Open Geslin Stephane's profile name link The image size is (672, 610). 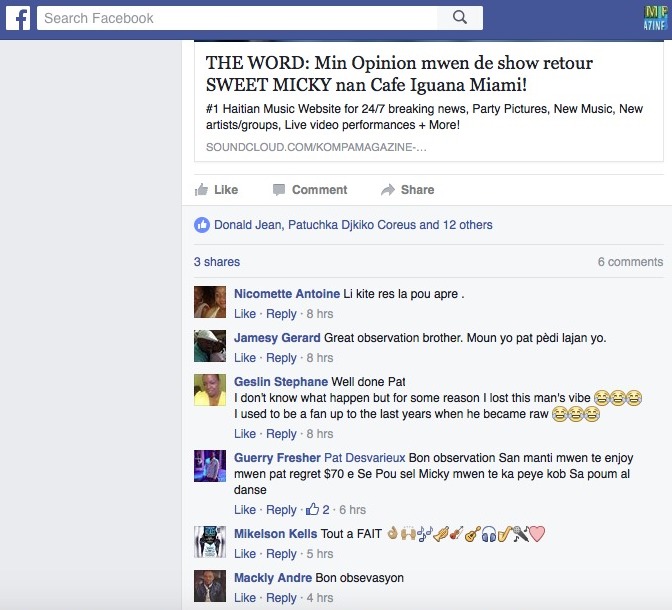pyautogui.click(x=281, y=382)
